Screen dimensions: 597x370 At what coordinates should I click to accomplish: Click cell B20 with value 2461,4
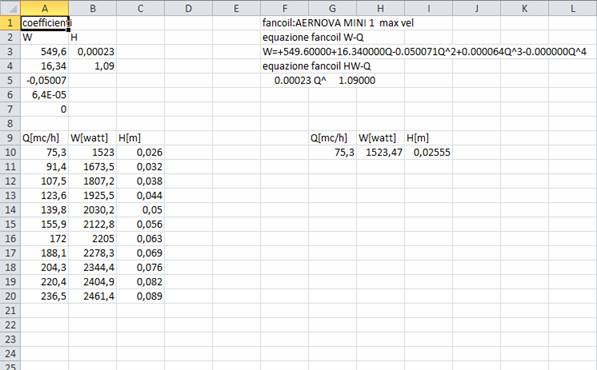pos(93,296)
